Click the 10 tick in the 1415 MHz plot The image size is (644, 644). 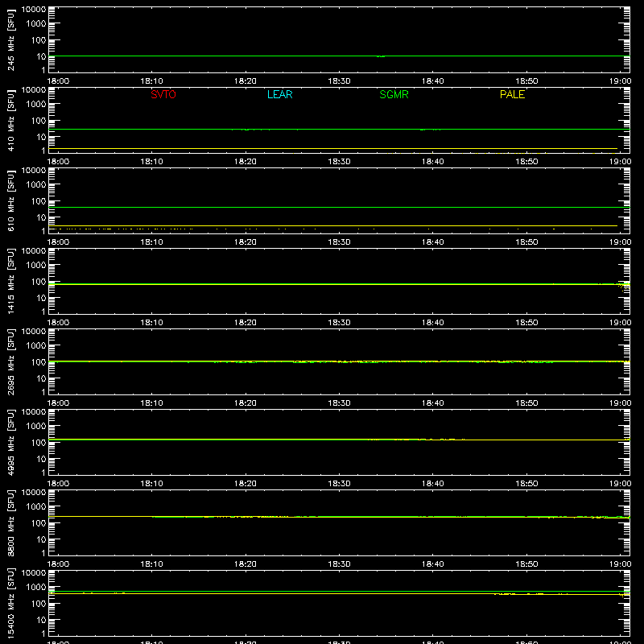[x=41, y=298]
